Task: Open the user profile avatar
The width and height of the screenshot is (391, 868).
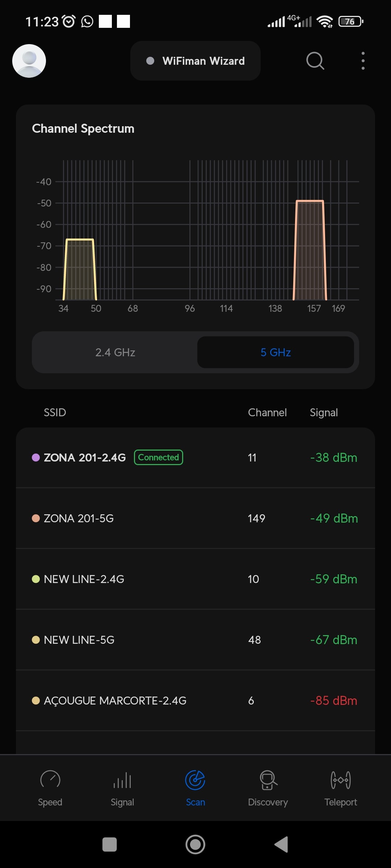Action: [x=29, y=61]
